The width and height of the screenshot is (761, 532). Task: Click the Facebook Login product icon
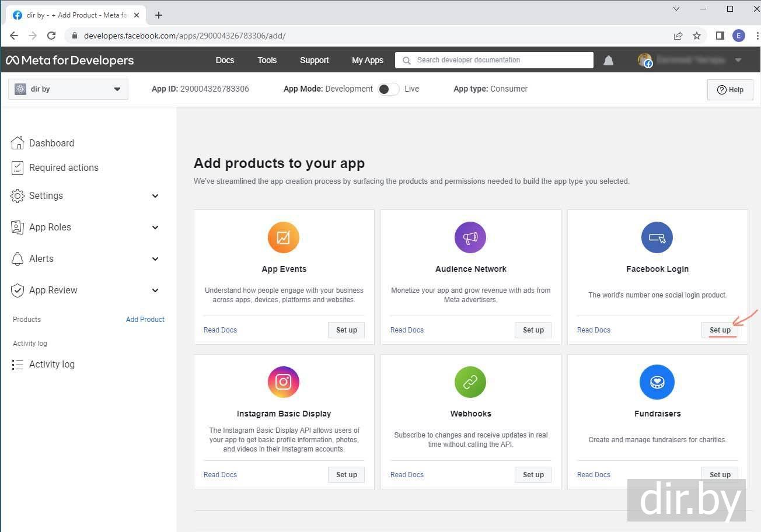657,237
